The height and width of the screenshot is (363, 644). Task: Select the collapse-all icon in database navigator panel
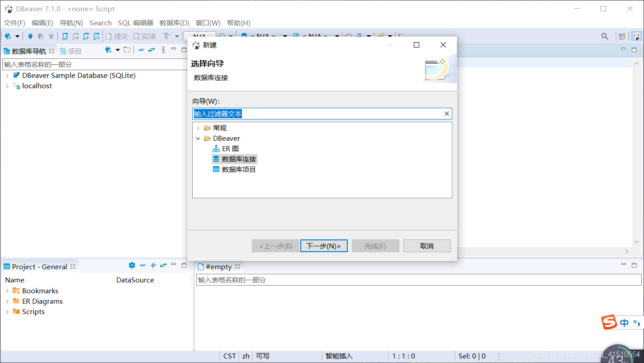(141, 50)
